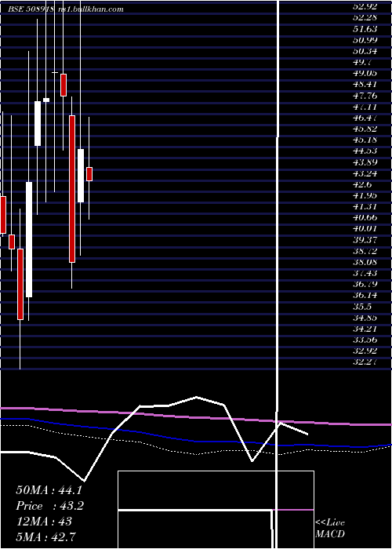Screen dimensions: 392x549
Task: Click the 40.01 price axis label
Action: [x=365, y=229]
